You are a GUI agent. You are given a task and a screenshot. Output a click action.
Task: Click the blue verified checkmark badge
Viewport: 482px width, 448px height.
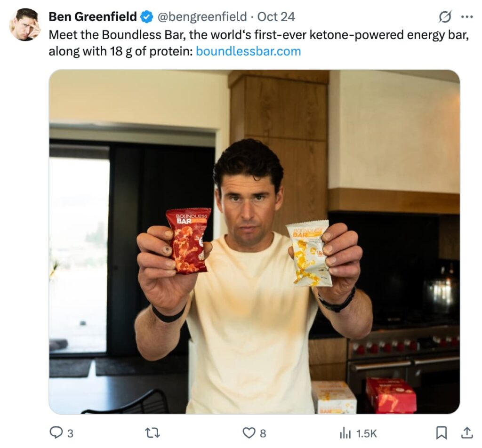coord(146,16)
